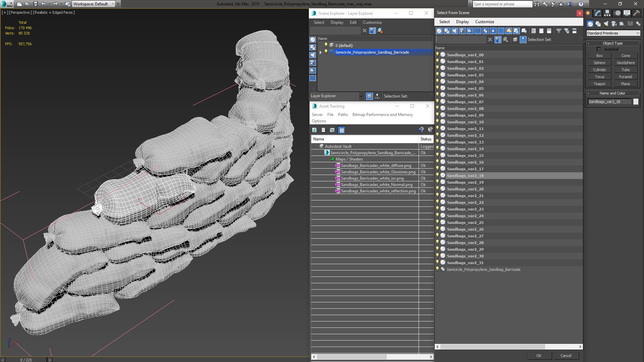644x362 pixels.
Task: Click the object name field showing Sandbags_var2_18
Action: pyautogui.click(x=609, y=102)
